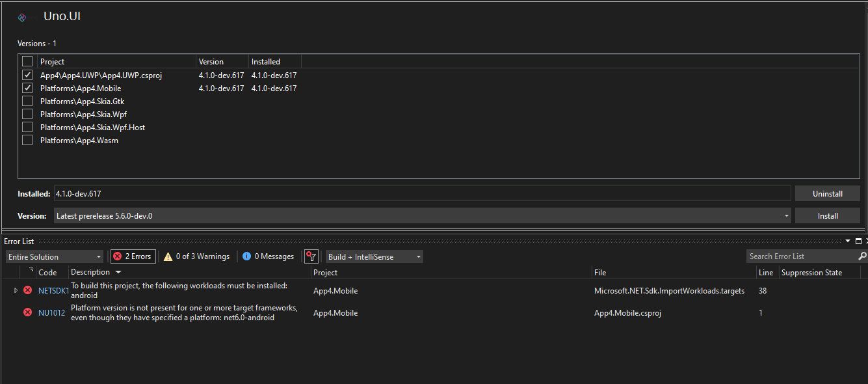Click the red error icon beside NETSDK1
868x384 pixels.
pyautogui.click(x=27, y=290)
